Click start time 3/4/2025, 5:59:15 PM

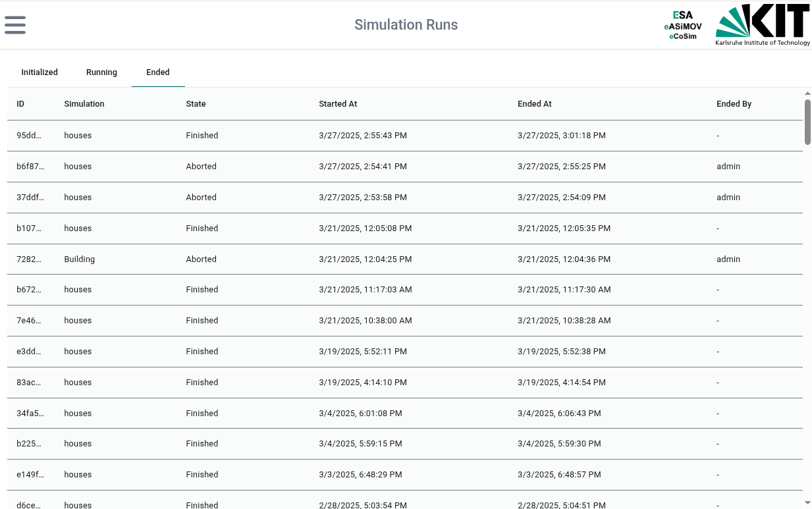(360, 444)
